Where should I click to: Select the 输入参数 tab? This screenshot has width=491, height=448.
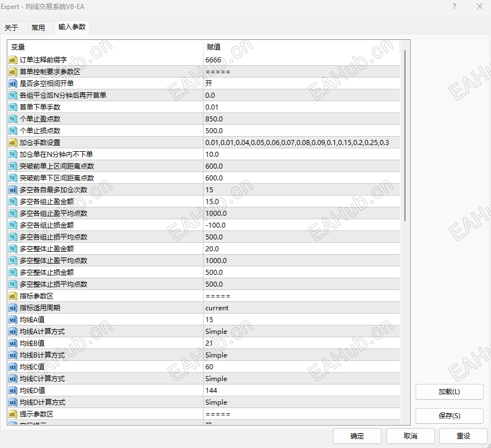pyautogui.click(x=72, y=27)
